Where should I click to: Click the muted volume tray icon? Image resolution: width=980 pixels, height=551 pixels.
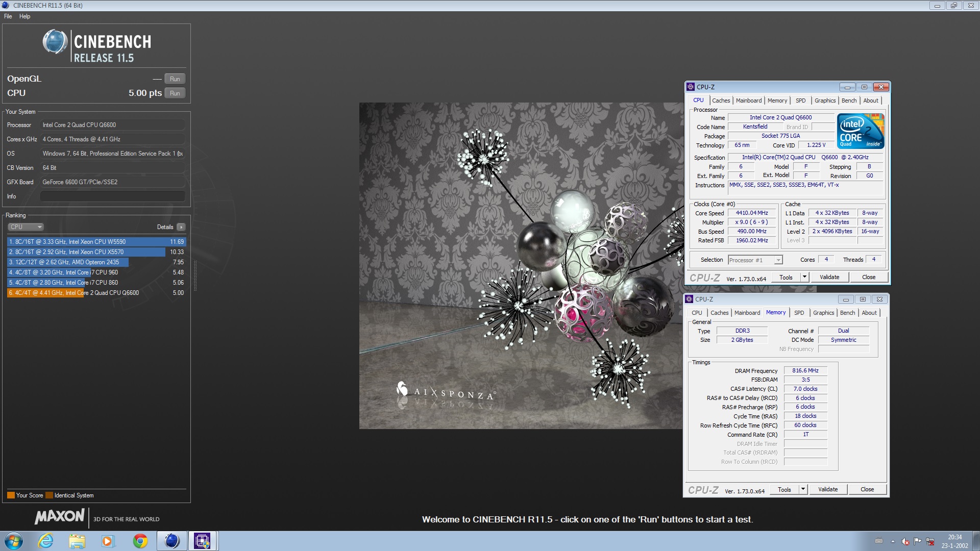pos(905,541)
